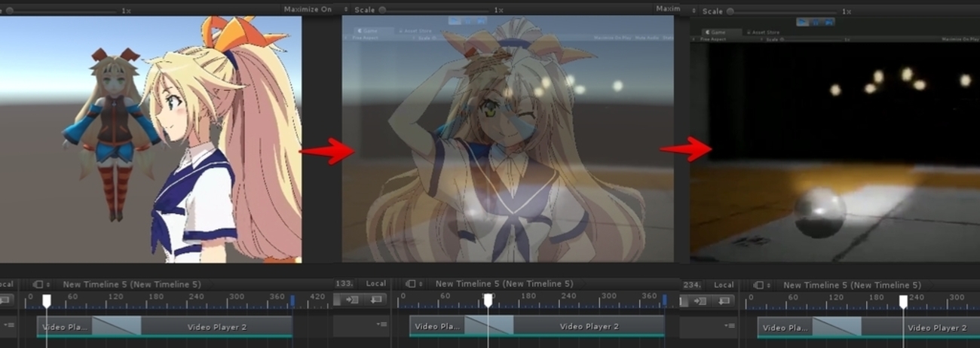Click the Timeline playhead in the right timeline
Image resolution: width=980 pixels, height=348 pixels.
click(903, 301)
